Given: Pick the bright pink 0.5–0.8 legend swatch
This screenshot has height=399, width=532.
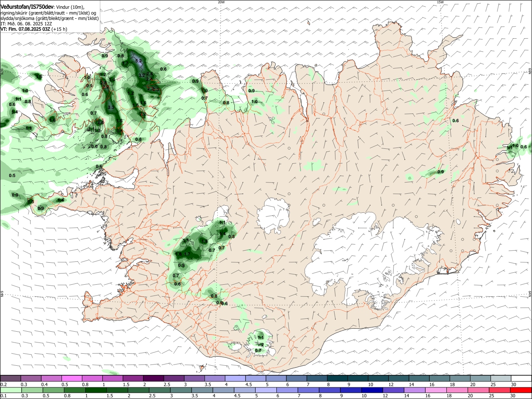Looking at the screenshot, I should (71, 378).
